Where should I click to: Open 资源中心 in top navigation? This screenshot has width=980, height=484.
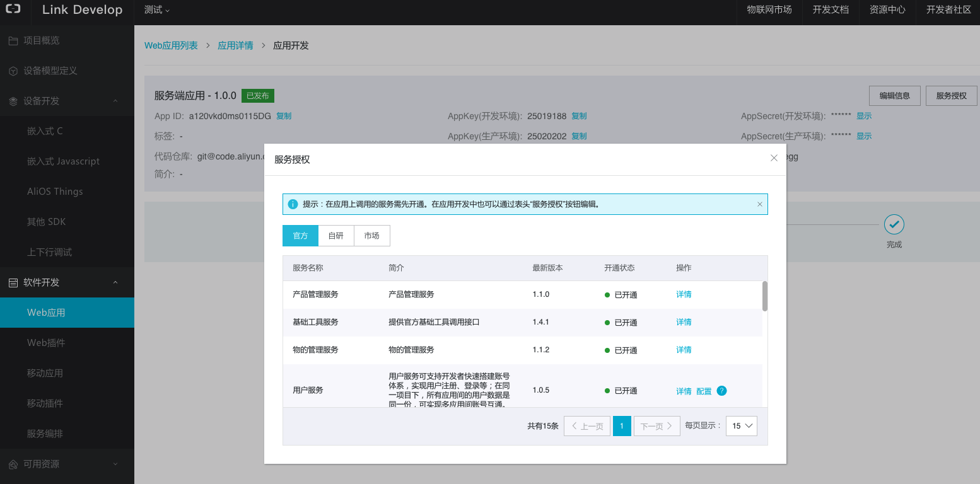(887, 9)
